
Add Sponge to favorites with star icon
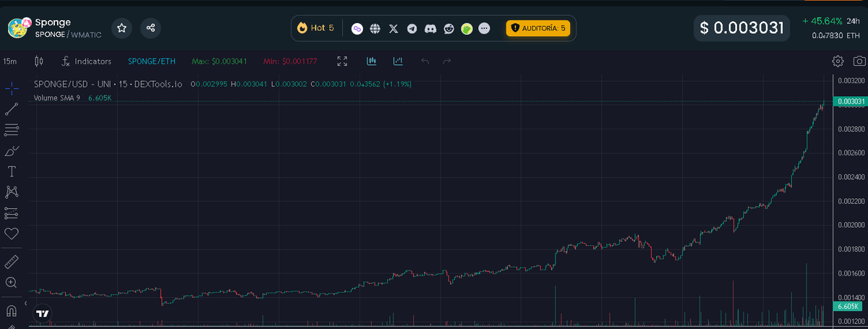(122, 28)
